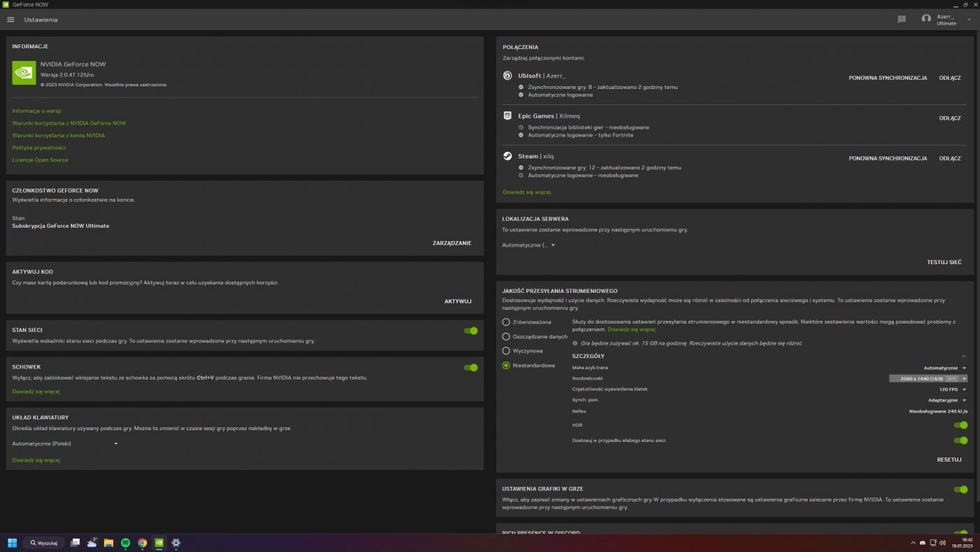
Task: Open the Polityka prywatności link
Action: [39, 148]
